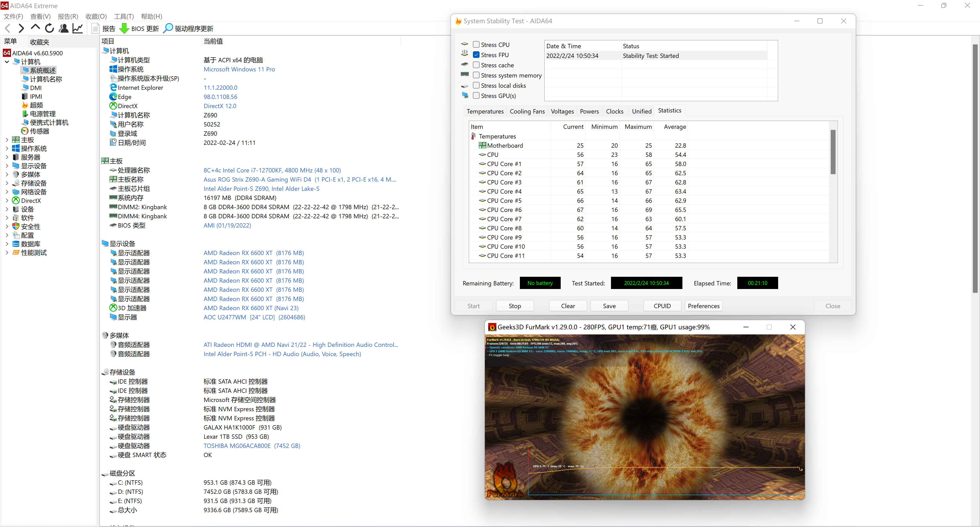The height and width of the screenshot is (527, 980).
Task: Click the back navigation arrow in AIDA64 toolbar
Action: pos(8,28)
